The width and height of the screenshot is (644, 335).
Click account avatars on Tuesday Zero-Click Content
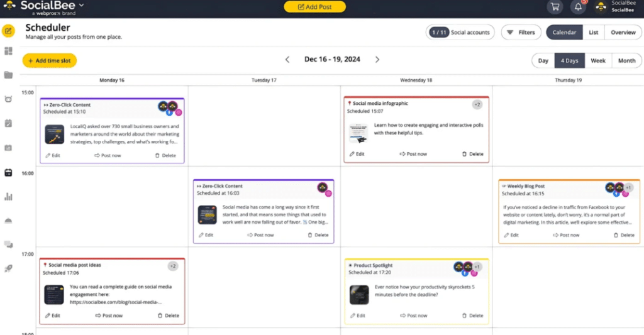point(324,189)
